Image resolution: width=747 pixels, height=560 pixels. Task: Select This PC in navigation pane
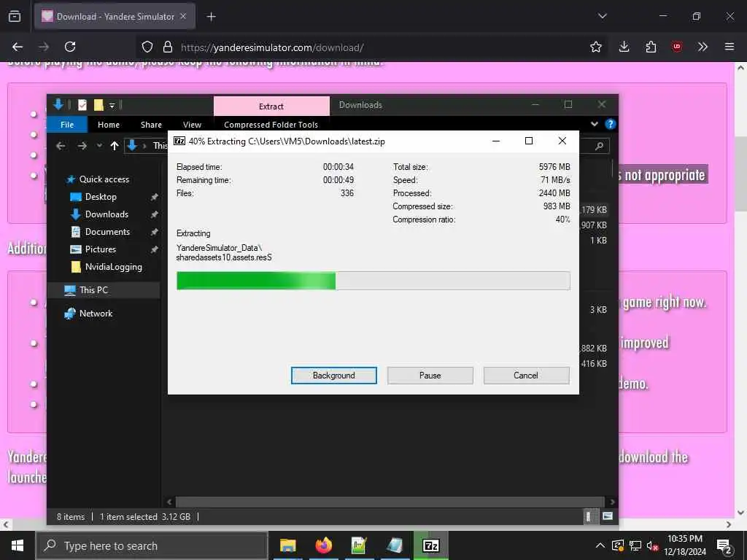93,290
